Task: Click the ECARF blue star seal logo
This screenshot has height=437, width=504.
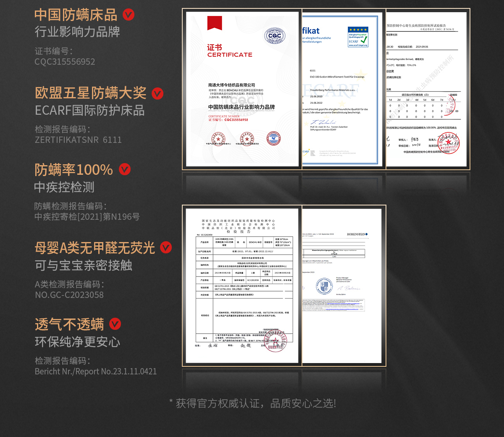Action: point(358,37)
